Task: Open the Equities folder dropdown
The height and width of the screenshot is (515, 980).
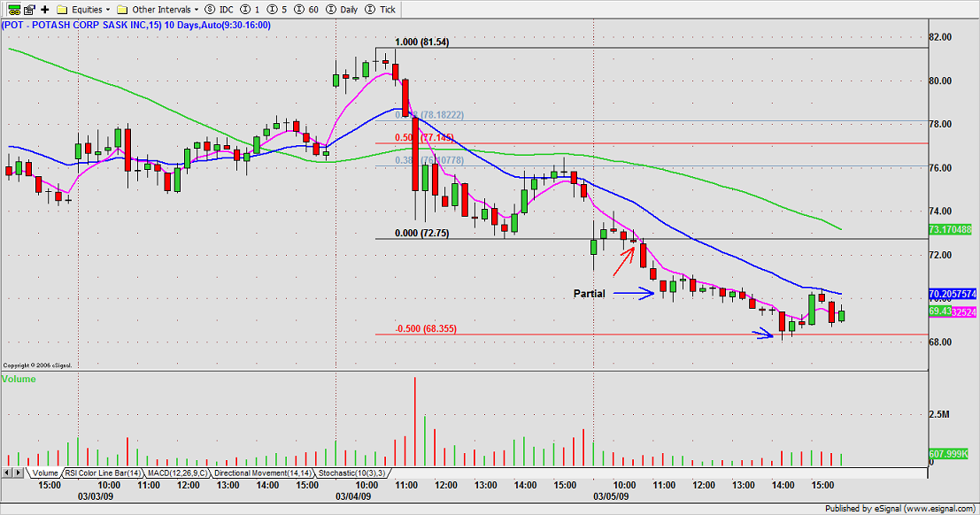Action: tap(83, 10)
